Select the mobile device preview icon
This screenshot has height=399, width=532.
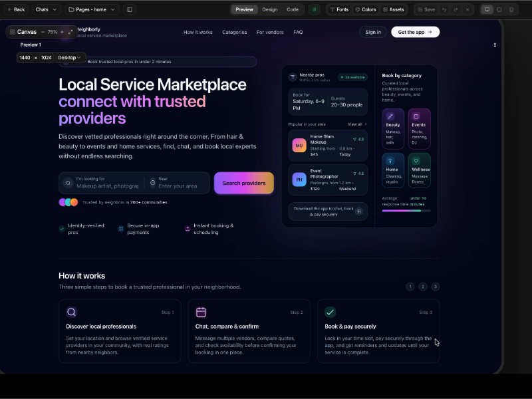[511, 10]
